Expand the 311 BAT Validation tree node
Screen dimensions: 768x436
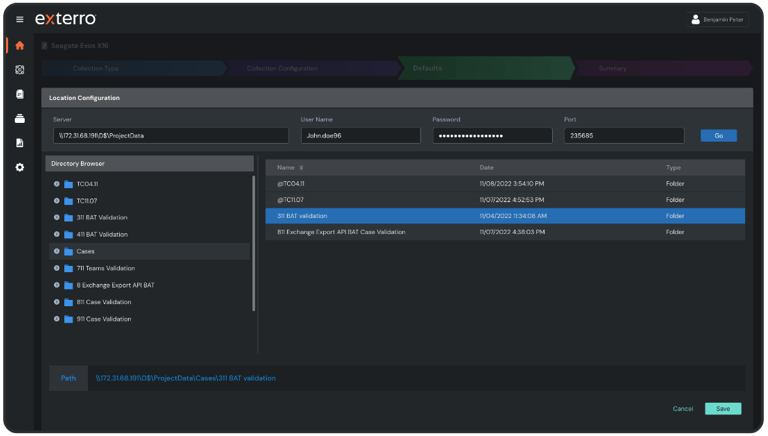click(x=57, y=218)
